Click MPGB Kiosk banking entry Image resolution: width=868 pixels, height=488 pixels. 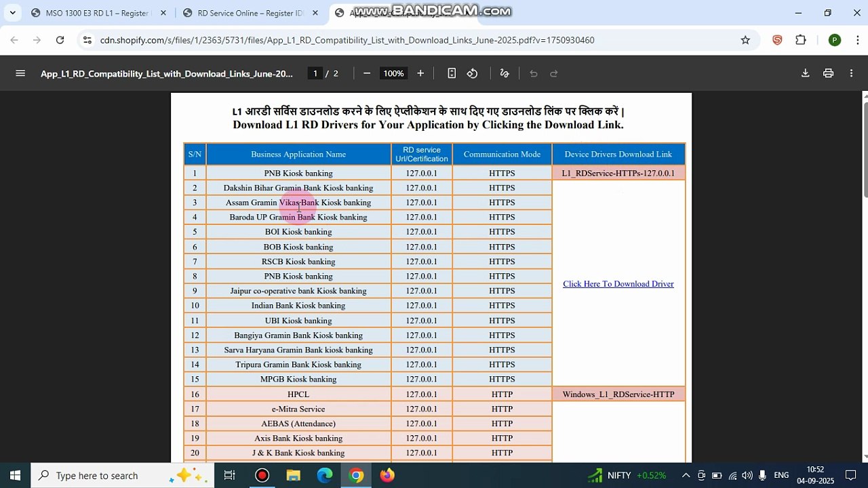[298, 379]
